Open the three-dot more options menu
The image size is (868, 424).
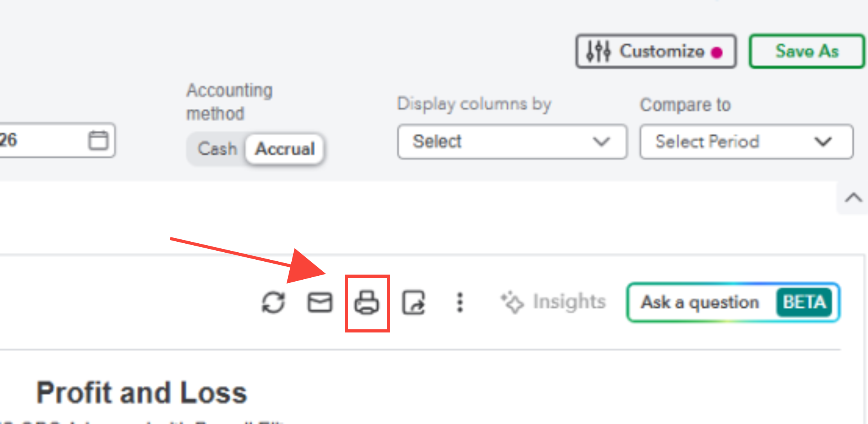point(460,303)
